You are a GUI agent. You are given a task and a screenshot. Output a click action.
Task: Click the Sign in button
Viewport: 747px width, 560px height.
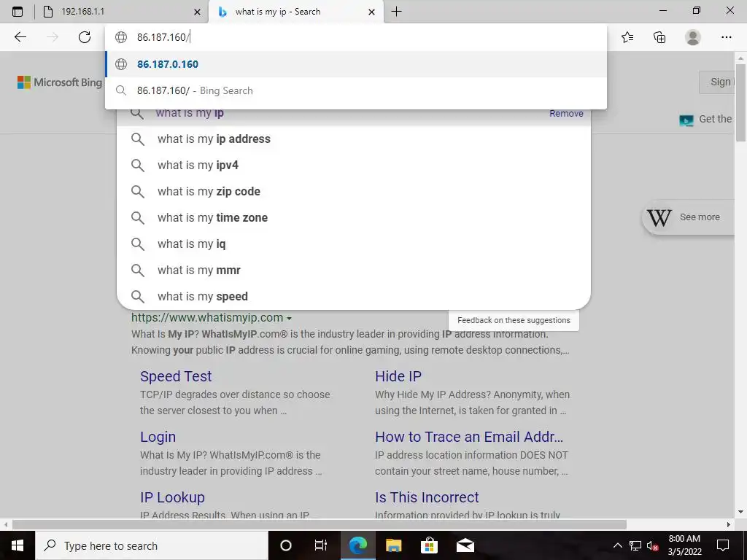(x=716, y=82)
